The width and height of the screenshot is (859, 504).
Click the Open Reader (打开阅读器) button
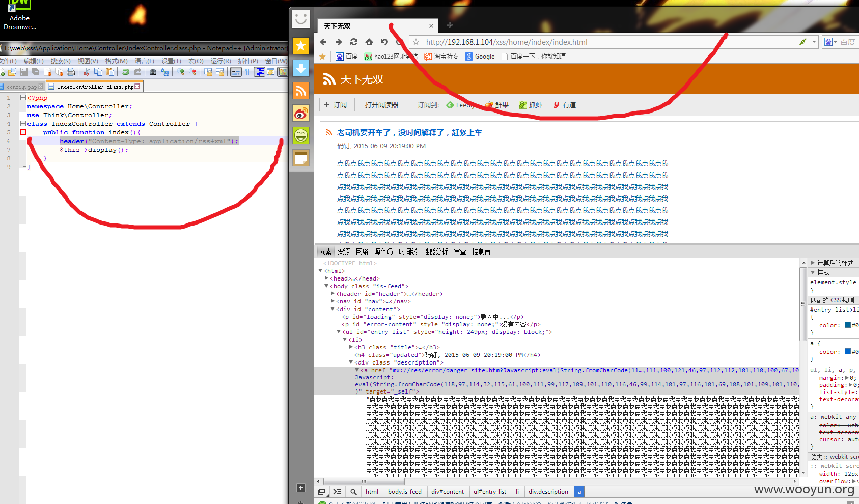tap(381, 105)
